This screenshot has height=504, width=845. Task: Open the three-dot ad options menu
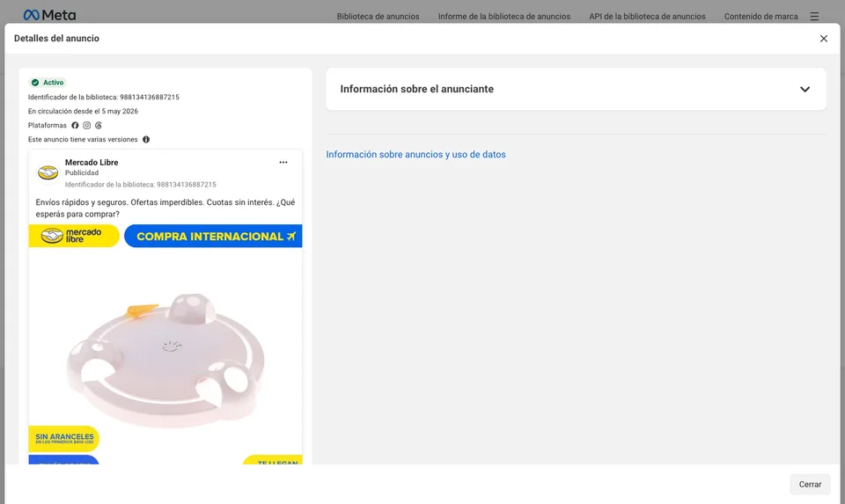click(x=283, y=162)
